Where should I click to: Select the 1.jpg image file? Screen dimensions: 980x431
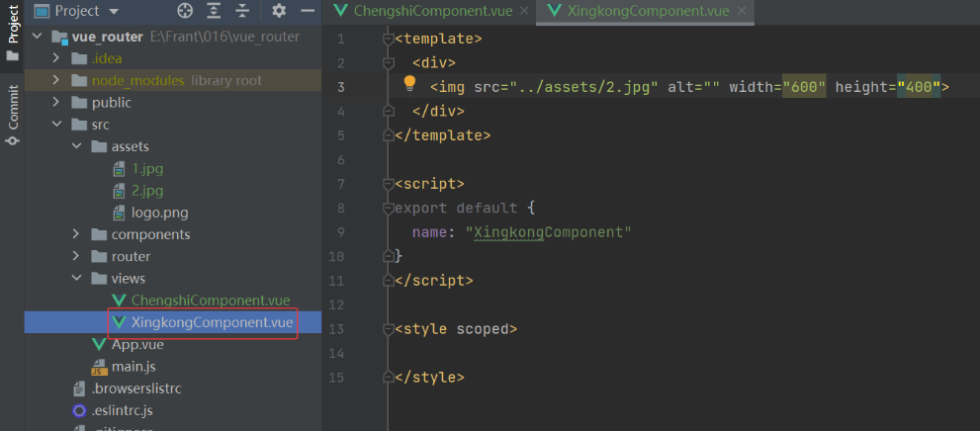click(147, 169)
